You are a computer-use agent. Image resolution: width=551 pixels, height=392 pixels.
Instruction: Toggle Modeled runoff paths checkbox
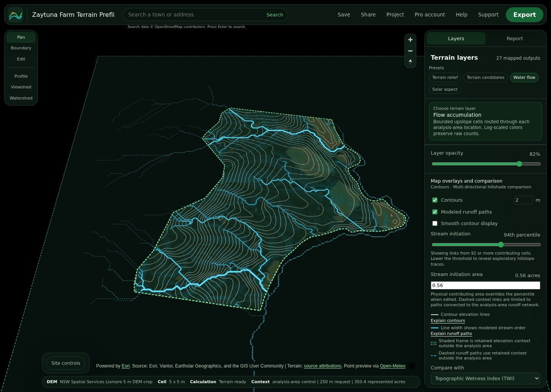[435, 212]
